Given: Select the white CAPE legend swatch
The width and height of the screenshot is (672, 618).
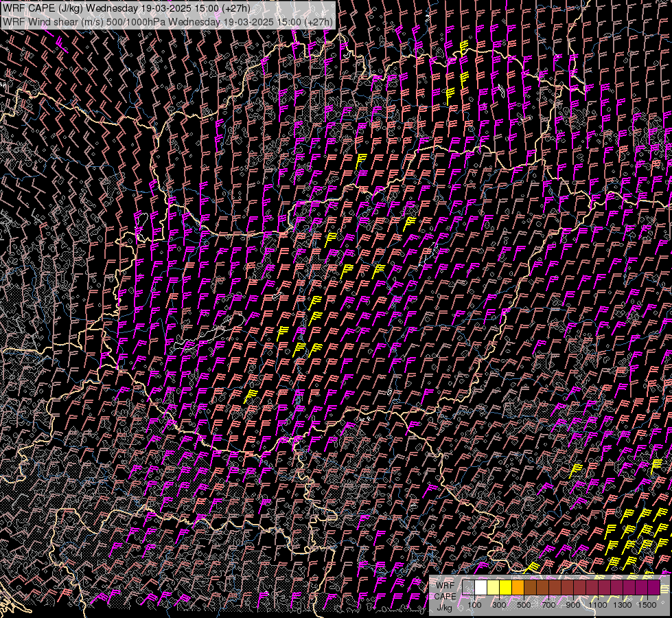Looking at the screenshot, I should pos(481,587).
